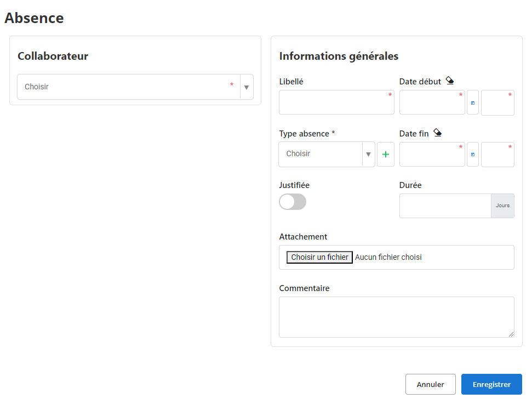Click the Informations générales heading
This screenshot has height=410, width=532.
point(339,56)
